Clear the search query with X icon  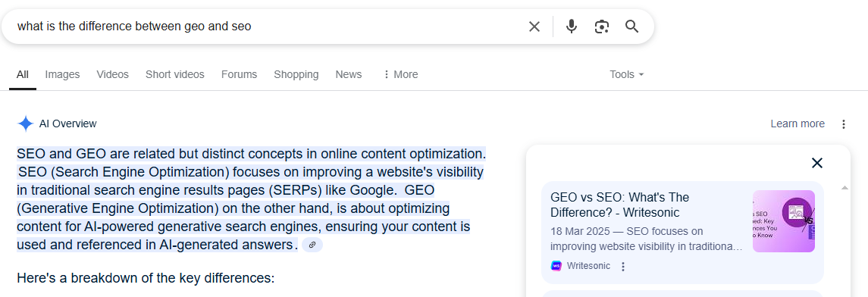pyautogui.click(x=534, y=27)
